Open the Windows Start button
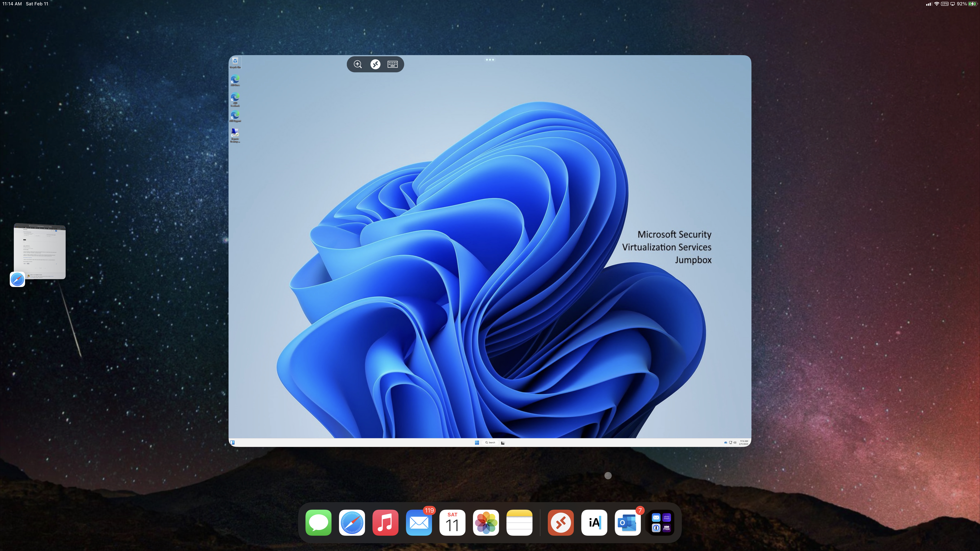This screenshot has width=980, height=551. point(477,443)
